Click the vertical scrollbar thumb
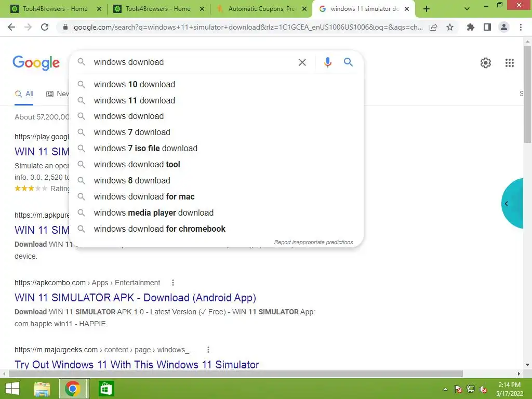The image size is (532, 399). (527, 94)
